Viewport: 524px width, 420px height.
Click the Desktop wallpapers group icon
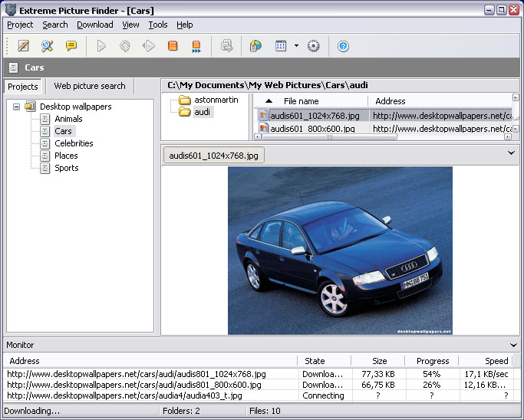click(31, 107)
